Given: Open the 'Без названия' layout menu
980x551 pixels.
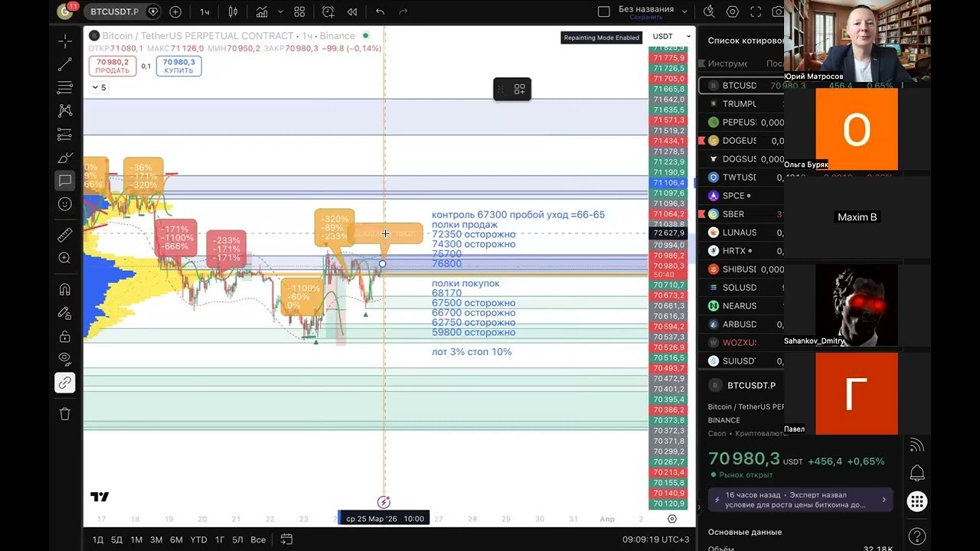Looking at the screenshot, I should [x=647, y=9].
